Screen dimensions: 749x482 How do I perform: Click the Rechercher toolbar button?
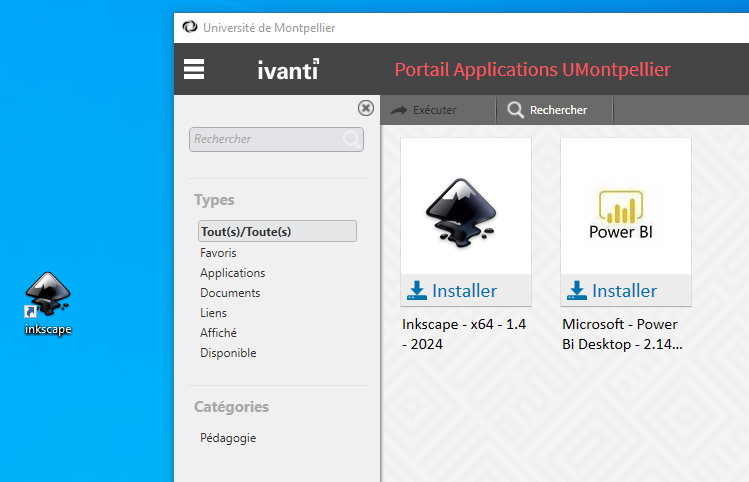[x=547, y=110]
